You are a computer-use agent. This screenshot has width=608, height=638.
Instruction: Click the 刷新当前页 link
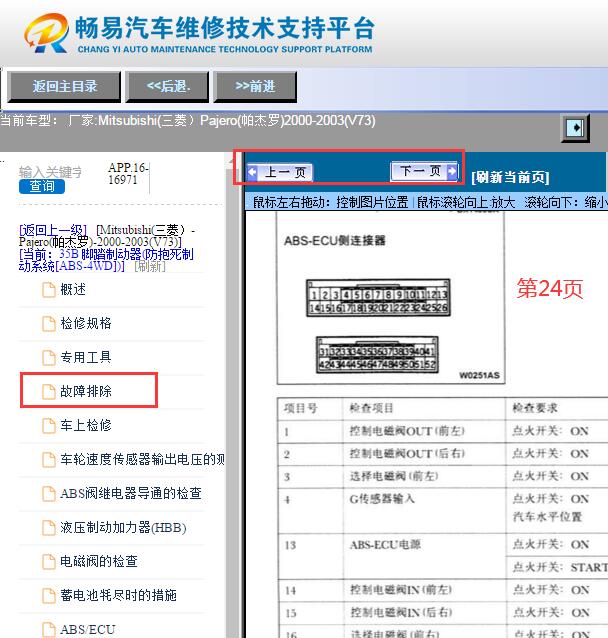coord(510,177)
